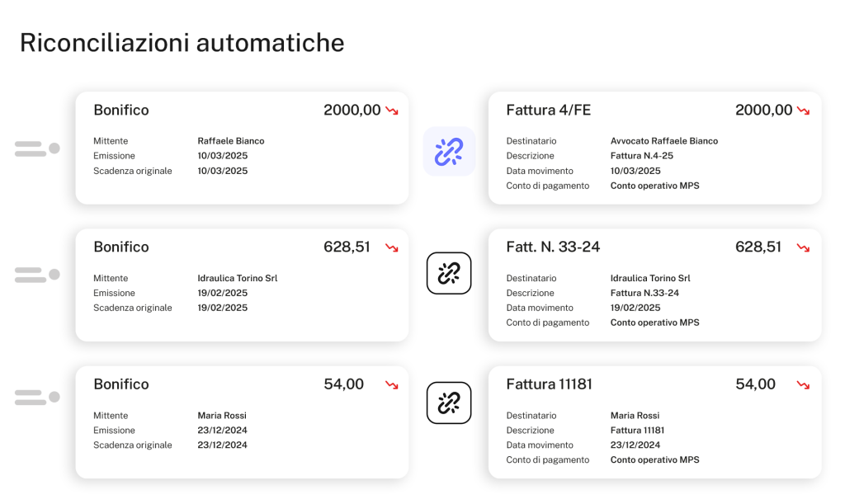Click Emissione date 23/12/2024 on the Rossi bonifico
Screen dimensions: 845x504
click(223, 431)
